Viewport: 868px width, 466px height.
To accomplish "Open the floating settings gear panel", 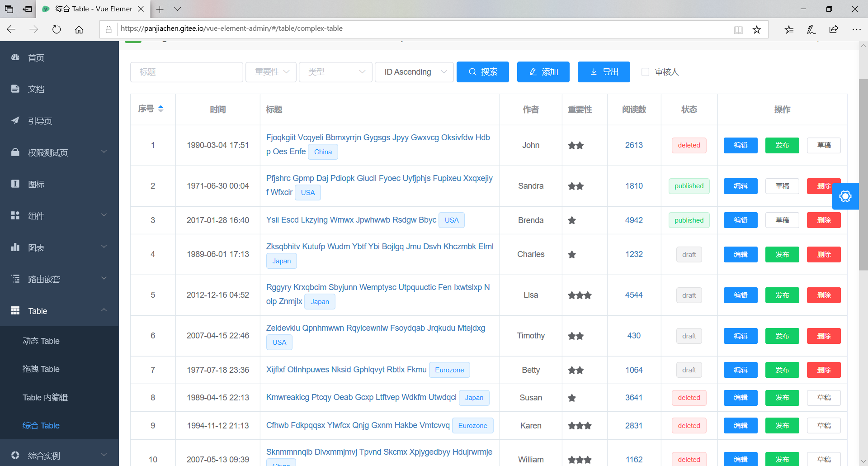I will click(x=845, y=196).
